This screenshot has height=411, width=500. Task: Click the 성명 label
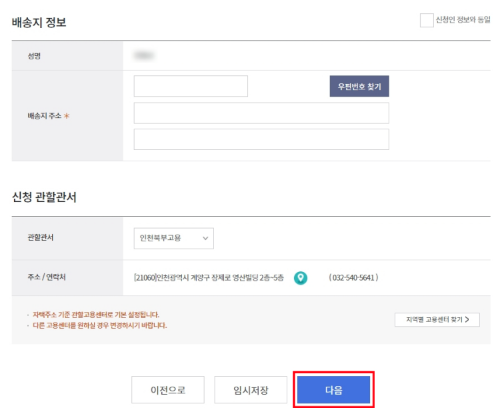34,56
